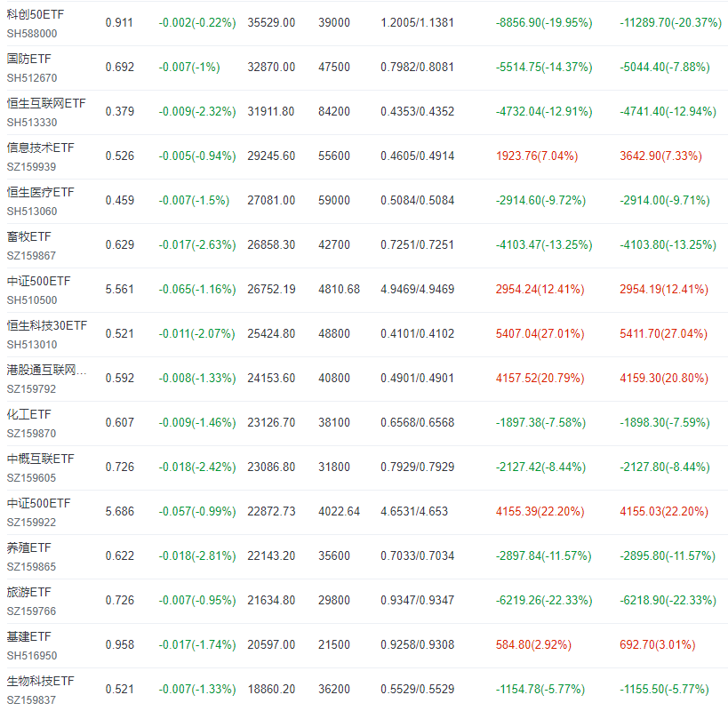Click price 5.561

(119, 290)
